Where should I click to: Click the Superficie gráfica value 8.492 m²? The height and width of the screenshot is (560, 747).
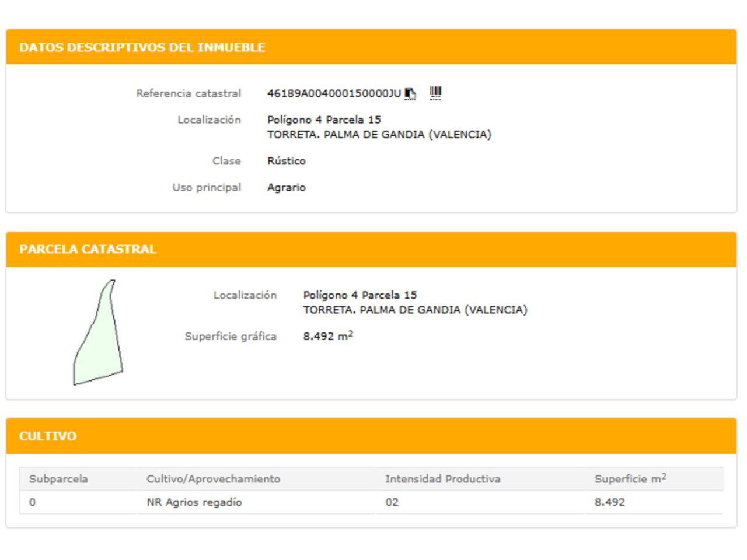[x=327, y=337]
